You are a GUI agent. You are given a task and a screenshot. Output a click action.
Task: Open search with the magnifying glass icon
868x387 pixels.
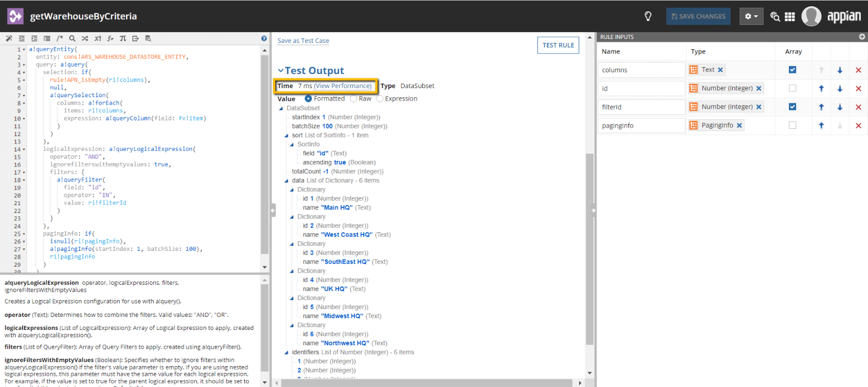pyautogui.click(x=72, y=38)
